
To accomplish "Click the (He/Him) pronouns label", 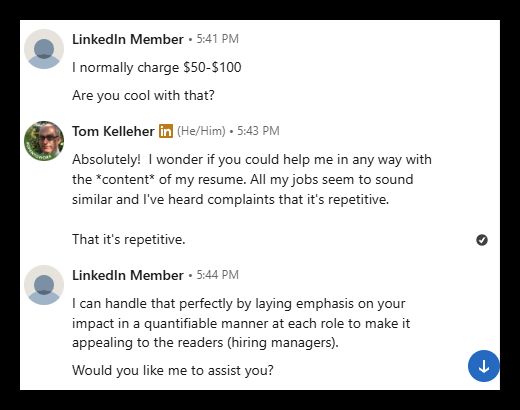I will click(x=201, y=131).
